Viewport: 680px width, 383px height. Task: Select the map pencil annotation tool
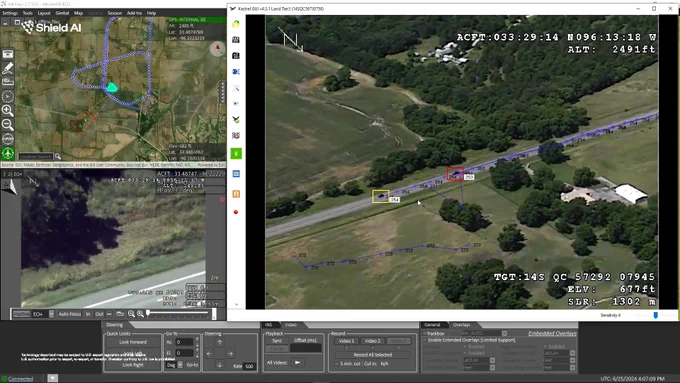pos(8,68)
